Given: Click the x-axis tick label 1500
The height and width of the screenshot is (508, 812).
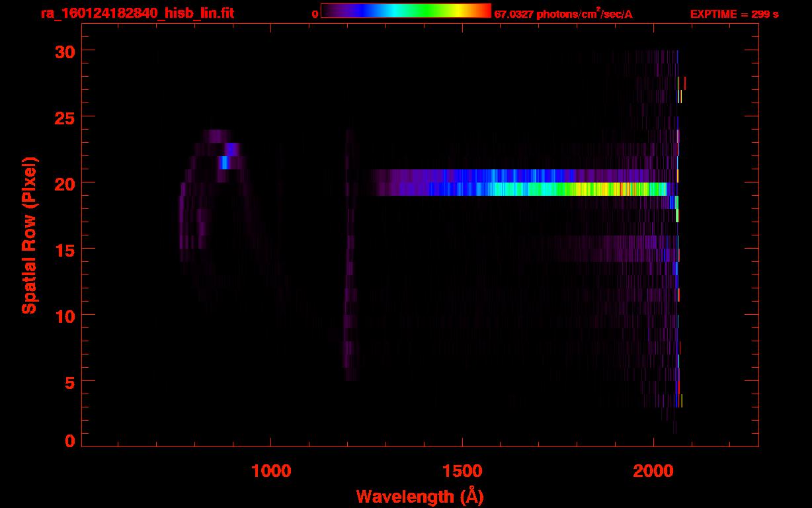Looking at the screenshot, I should 462,470.
